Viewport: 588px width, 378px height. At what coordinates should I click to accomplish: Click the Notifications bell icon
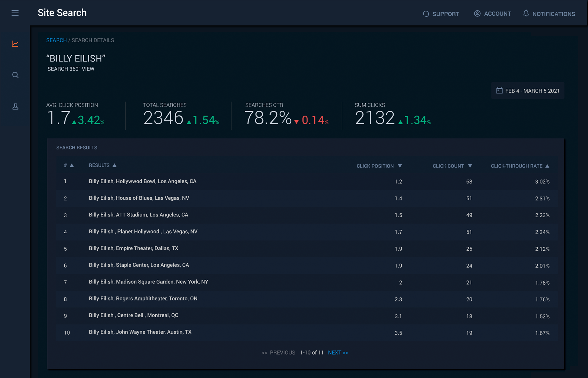(526, 13)
